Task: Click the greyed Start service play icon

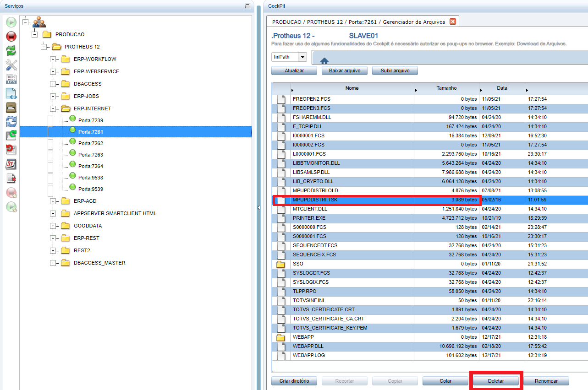Action: [11, 22]
